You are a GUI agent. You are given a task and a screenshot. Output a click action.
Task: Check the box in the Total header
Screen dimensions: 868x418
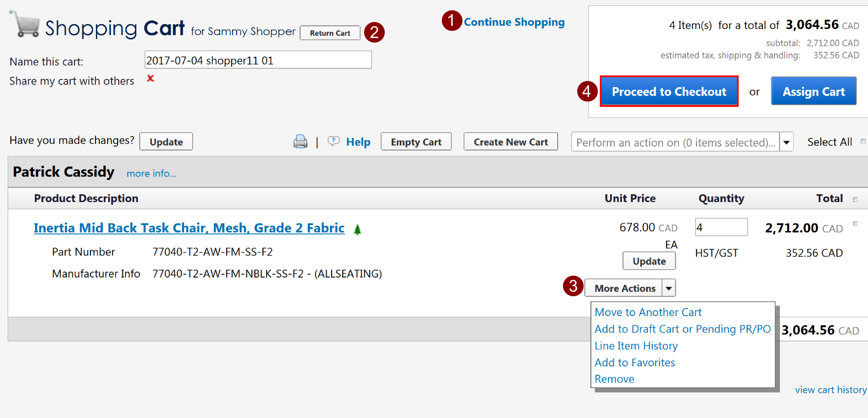pos(855,199)
